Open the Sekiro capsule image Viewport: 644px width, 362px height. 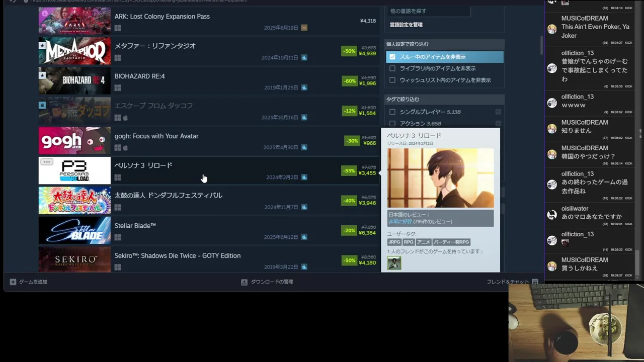(x=74, y=259)
